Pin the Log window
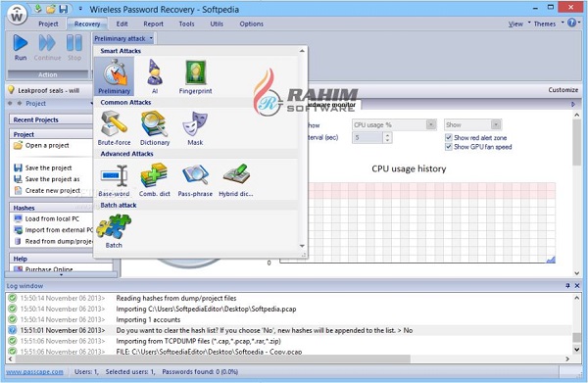 pos(567,286)
